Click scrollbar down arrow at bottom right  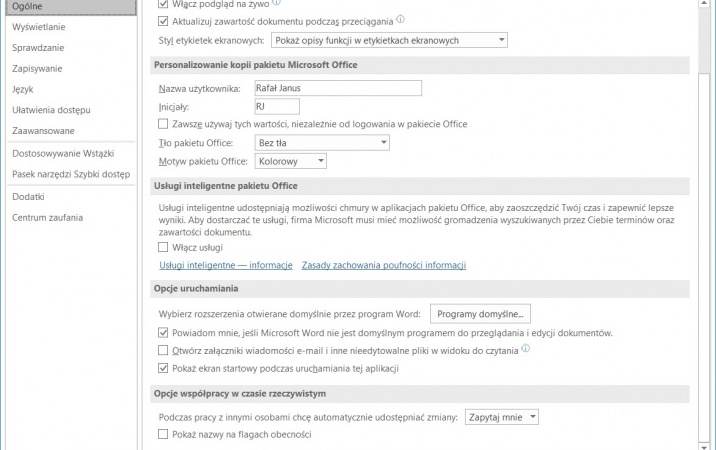[704, 446]
